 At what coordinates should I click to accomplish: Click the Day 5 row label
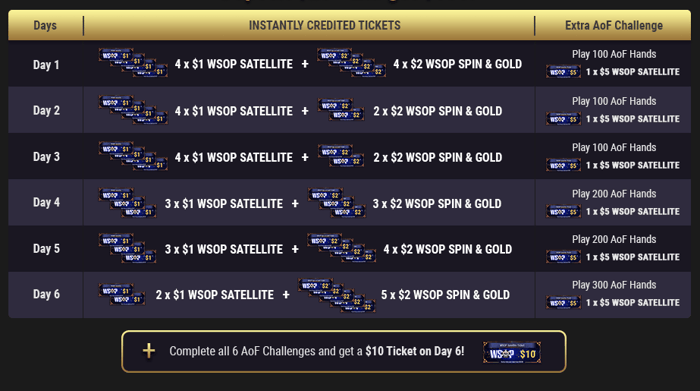point(46,249)
